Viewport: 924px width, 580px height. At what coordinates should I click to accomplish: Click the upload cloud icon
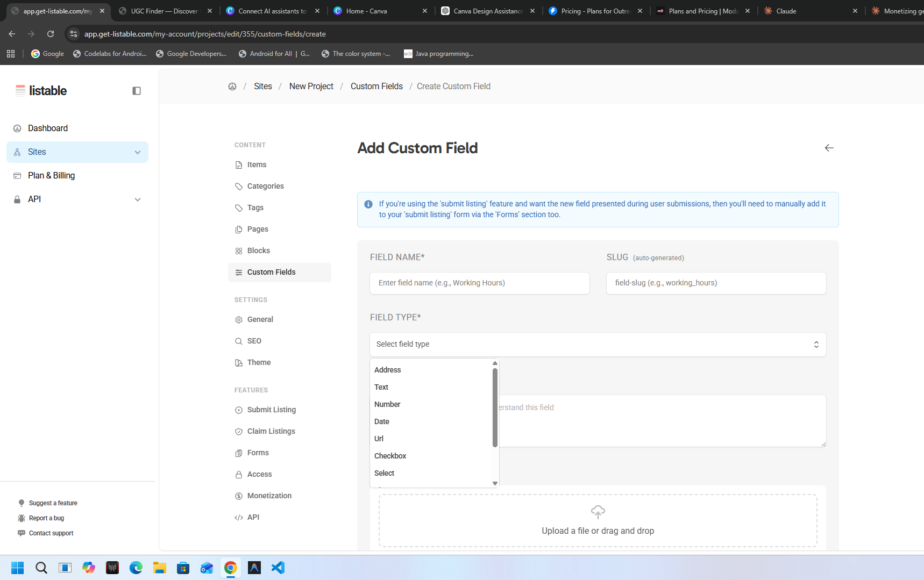click(x=598, y=512)
